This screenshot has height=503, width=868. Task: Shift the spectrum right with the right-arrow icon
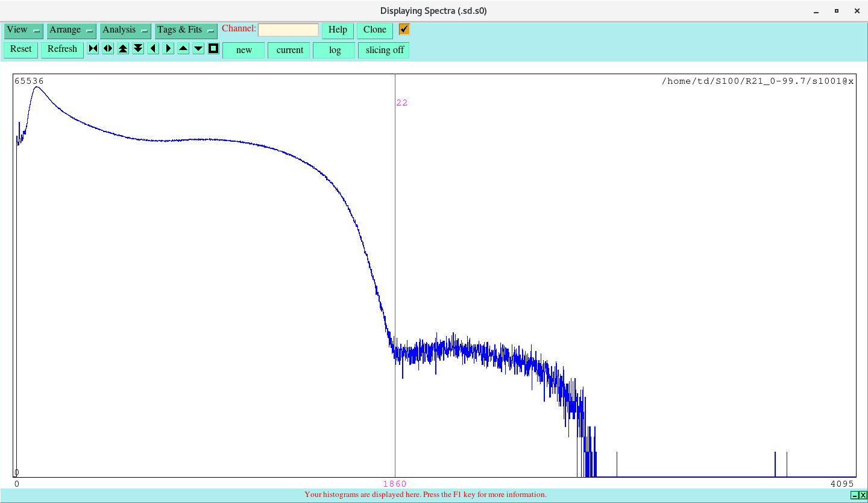pyautogui.click(x=168, y=48)
